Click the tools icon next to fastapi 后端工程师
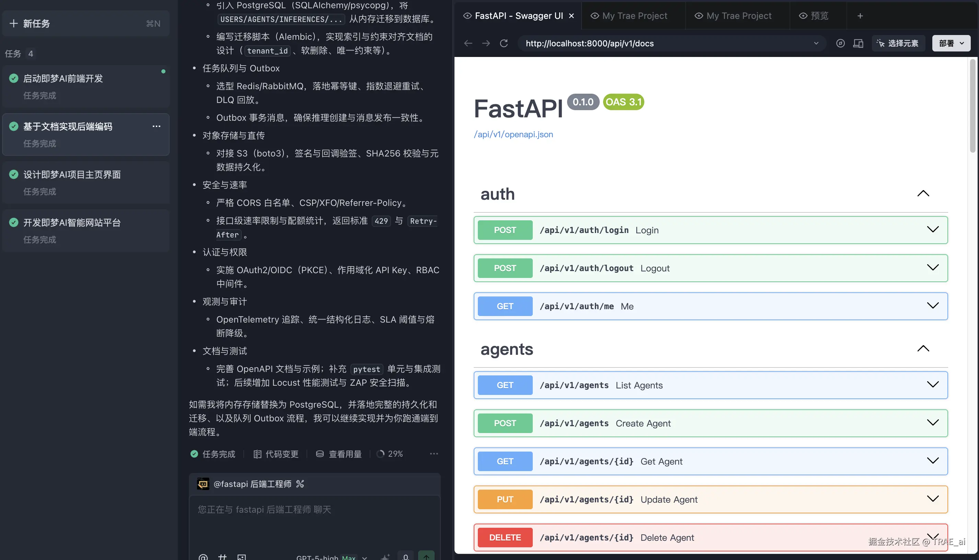Viewport: 979px width, 560px height. (x=300, y=484)
